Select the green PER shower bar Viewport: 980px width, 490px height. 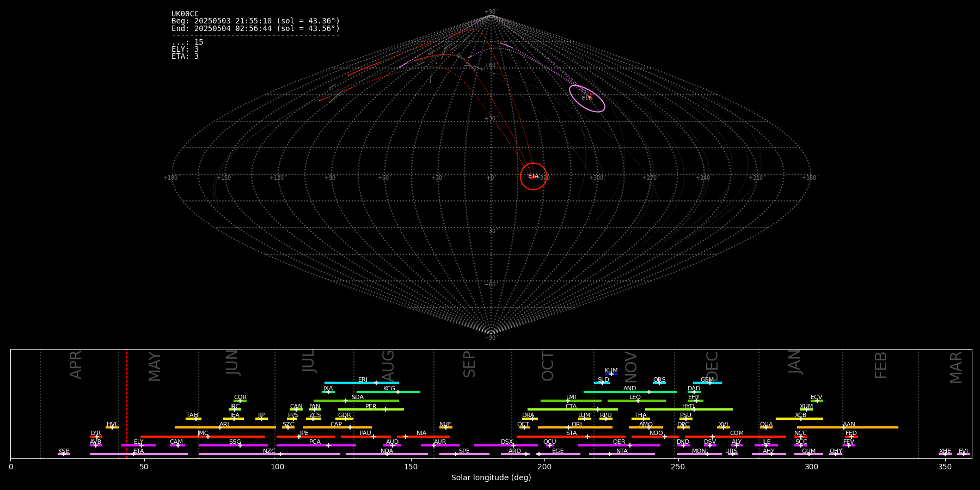coord(370,409)
